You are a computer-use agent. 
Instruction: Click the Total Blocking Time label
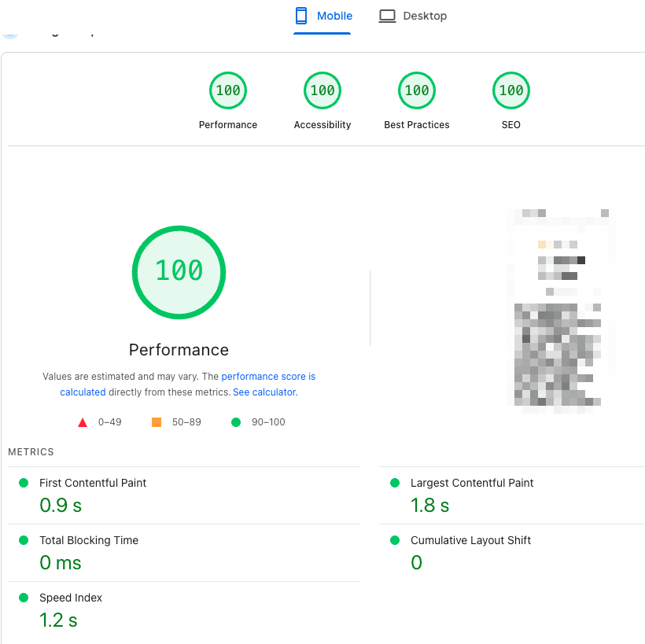point(89,540)
